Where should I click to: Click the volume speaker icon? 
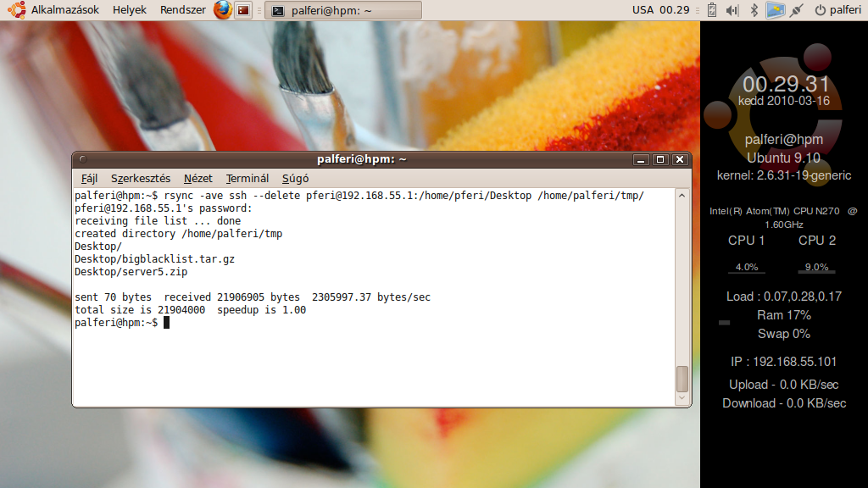(x=732, y=10)
